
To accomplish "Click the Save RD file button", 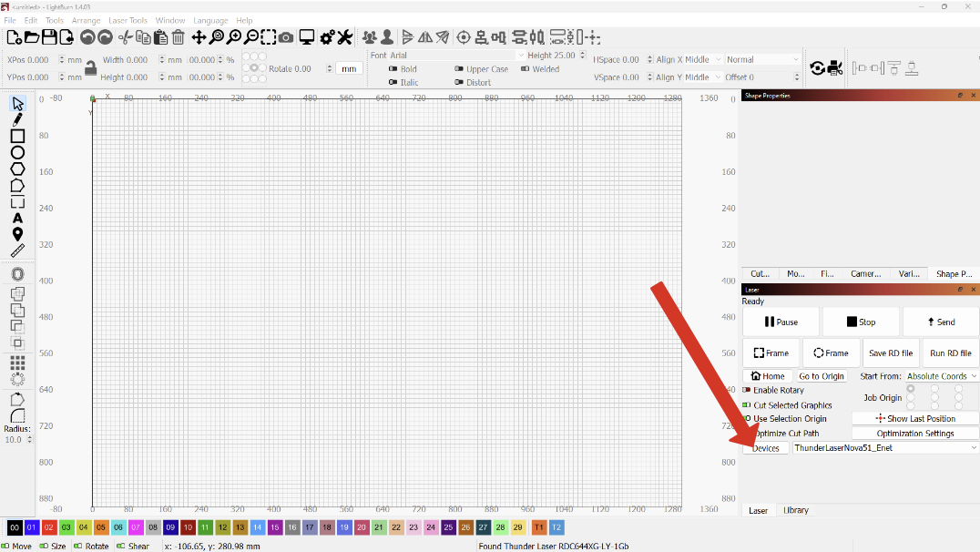I will click(891, 353).
